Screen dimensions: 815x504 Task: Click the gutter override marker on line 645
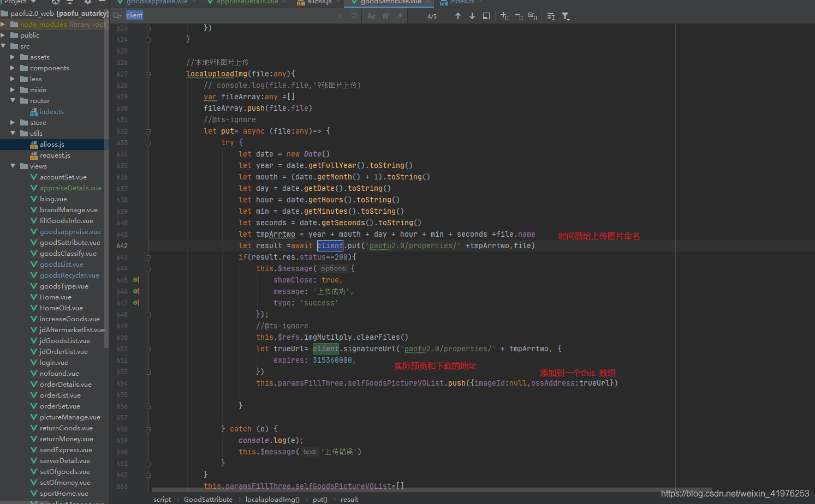coord(136,280)
